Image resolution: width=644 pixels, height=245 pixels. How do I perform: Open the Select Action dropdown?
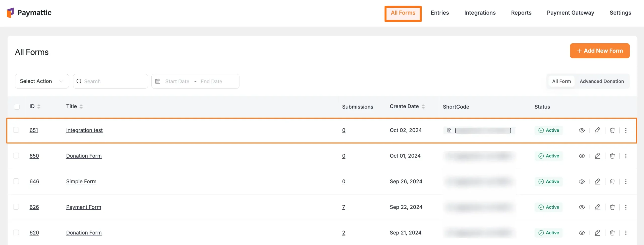pyautogui.click(x=42, y=81)
